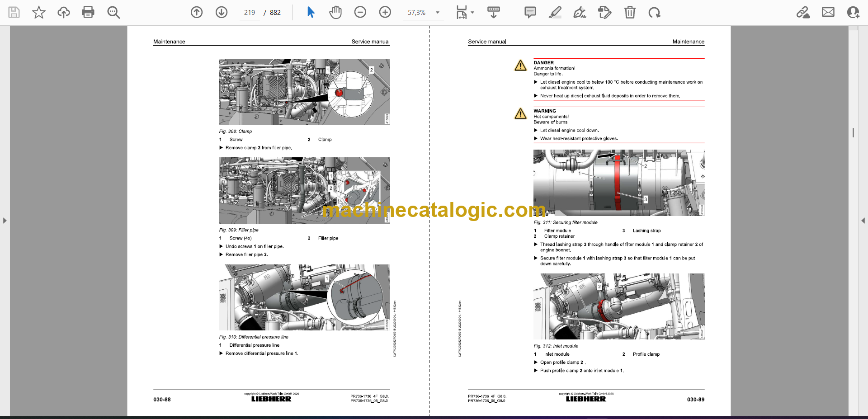Viewport: 868px width, 419px height.
Task: Click the vertical scrollbar thumb
Action: click(x=853, y=132)
